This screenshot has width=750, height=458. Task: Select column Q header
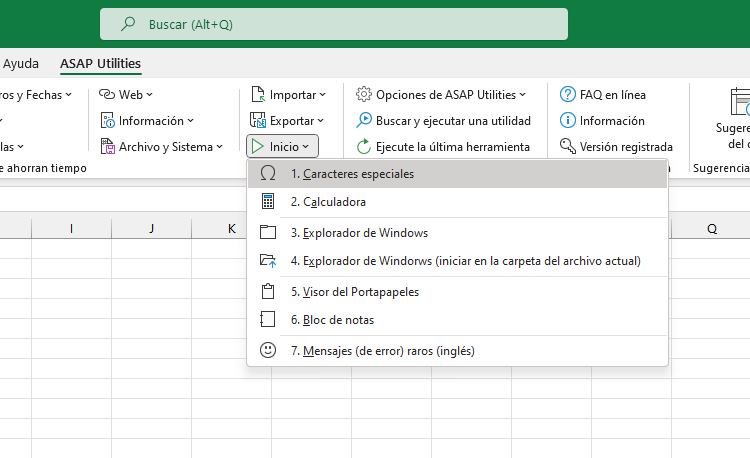711,229
